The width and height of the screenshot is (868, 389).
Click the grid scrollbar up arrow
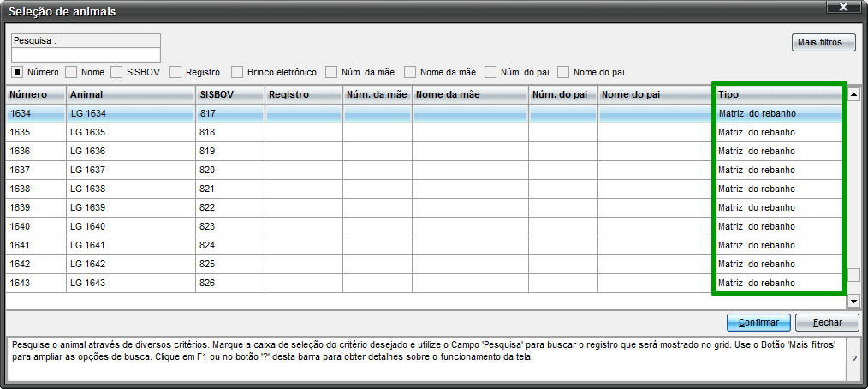(854, 93)
